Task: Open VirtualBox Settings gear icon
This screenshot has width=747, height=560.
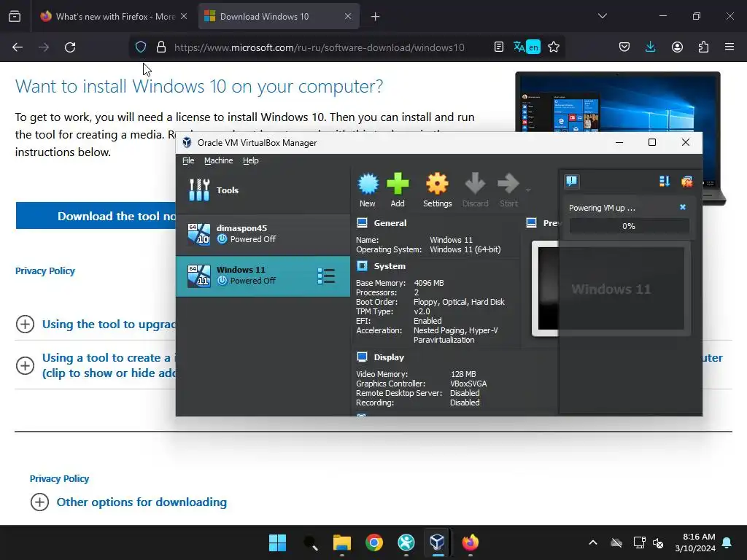Action: click(x=438, y=190)
